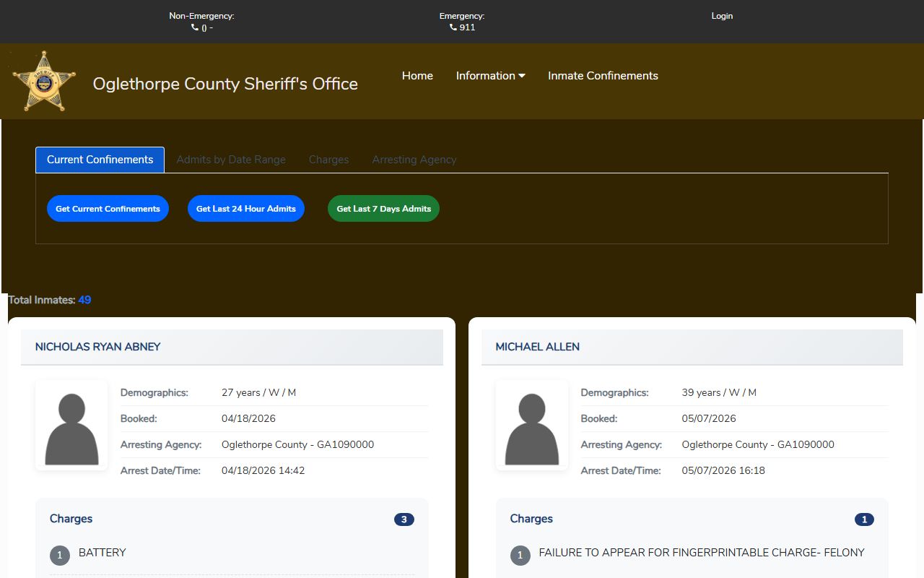Image resolution: width=924 pixels, height=578 pixels.
Task: Click Charges heading in Abney's card
Action: [x=71, y=519]
